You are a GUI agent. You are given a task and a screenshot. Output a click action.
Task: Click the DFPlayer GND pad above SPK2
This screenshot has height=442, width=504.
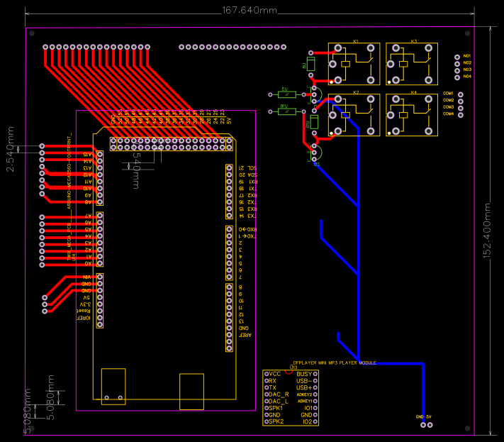click(267, 414)
